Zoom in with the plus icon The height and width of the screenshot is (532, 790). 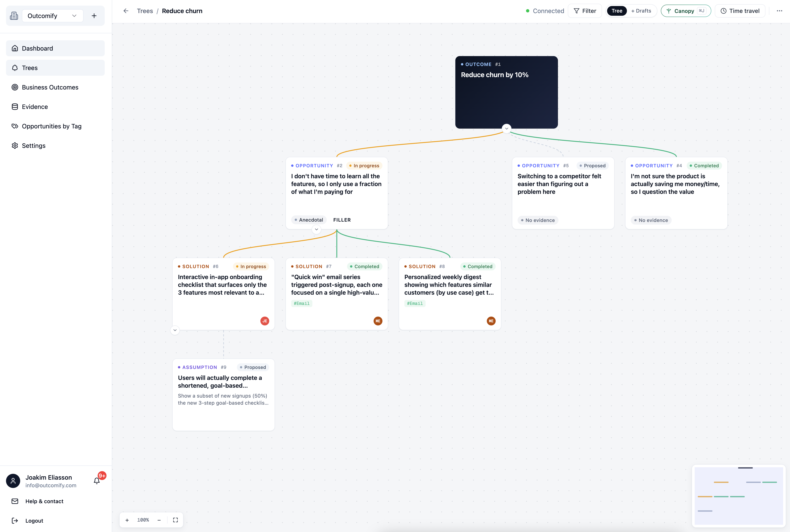pyautogui.click(x=127, y=520)
